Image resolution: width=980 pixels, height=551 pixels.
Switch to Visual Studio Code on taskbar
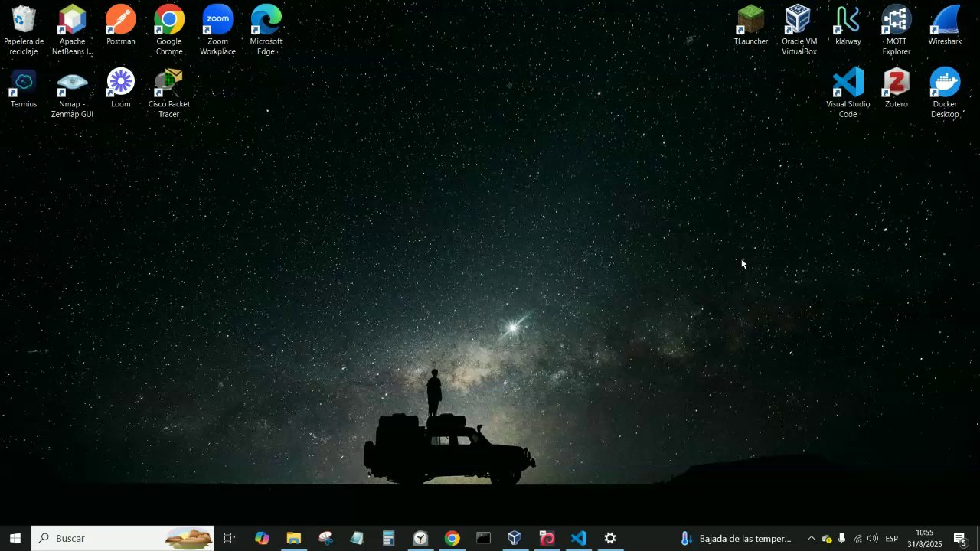[x=579, y=538]
